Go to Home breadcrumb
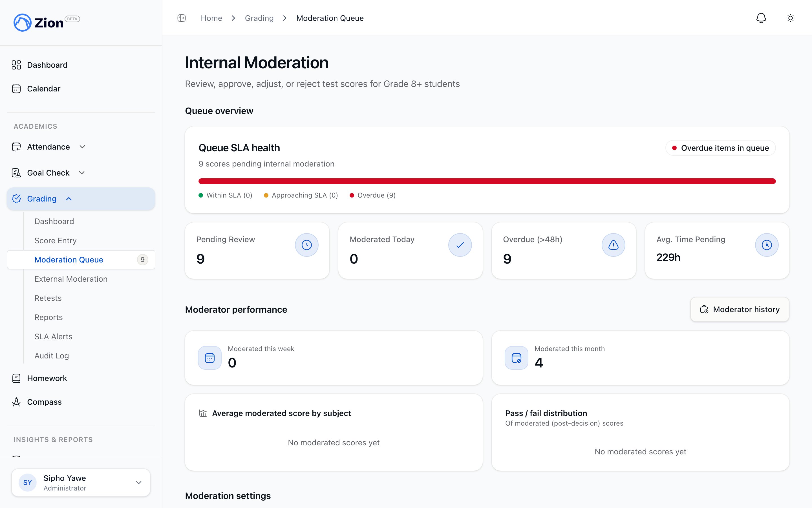 pyautogui.click(x=211, y=18)
